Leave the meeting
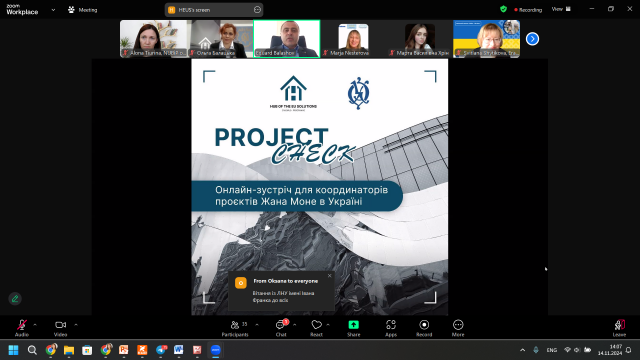This screenshot has width=640, height=360. point(619,328)
